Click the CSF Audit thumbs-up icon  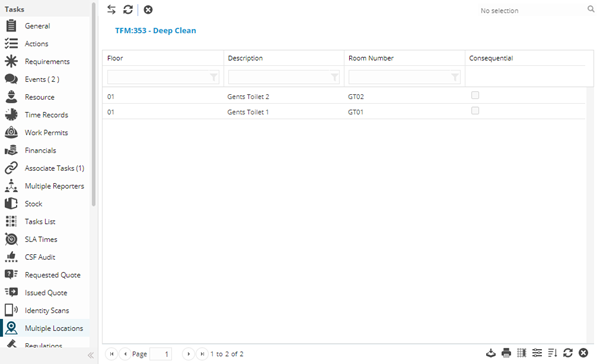point(11,257)
